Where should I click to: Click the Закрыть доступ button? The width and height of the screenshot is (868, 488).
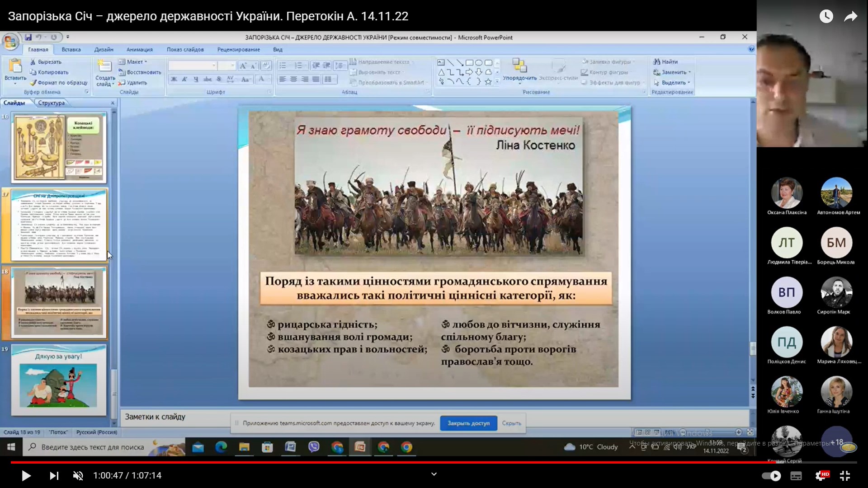(x=468, y=423)
